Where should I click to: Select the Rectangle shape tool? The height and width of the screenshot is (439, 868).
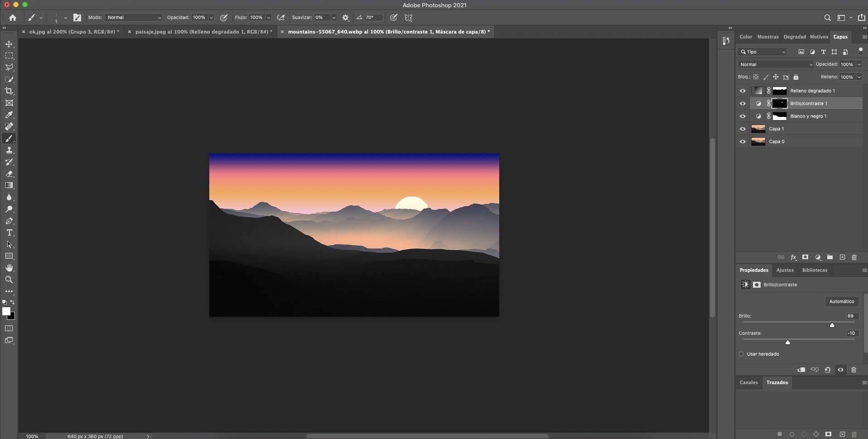point(9,256)
